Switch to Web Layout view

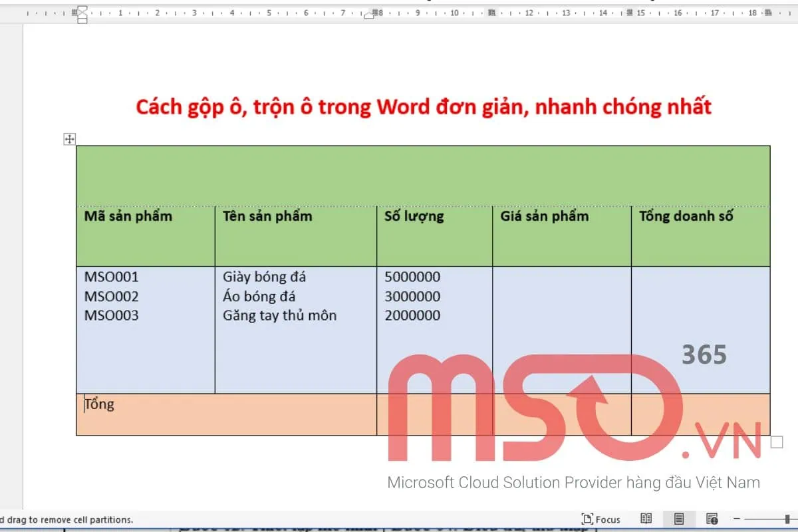click(x=711, y=519)
